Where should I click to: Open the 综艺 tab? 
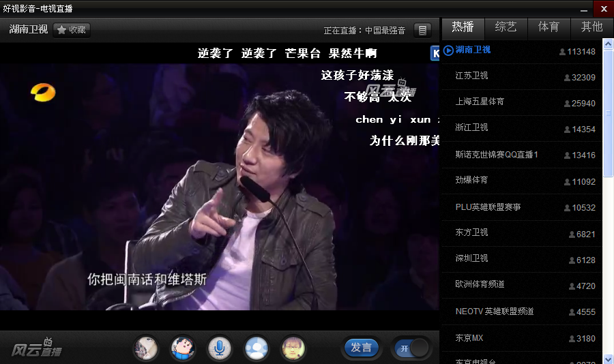point(506,27)
